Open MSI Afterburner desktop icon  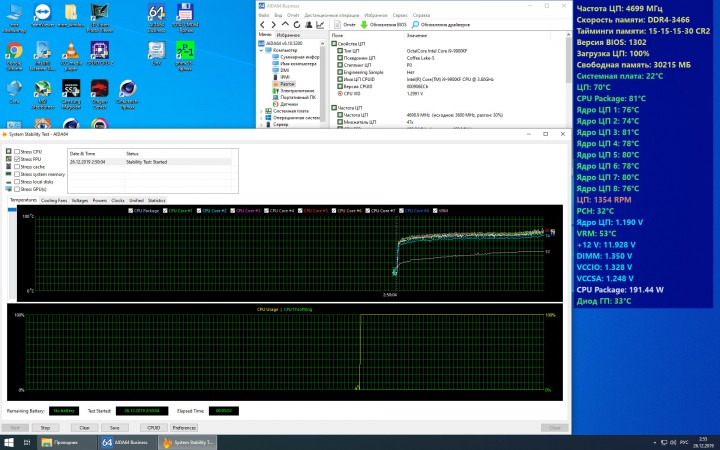[x=43, y=95]
